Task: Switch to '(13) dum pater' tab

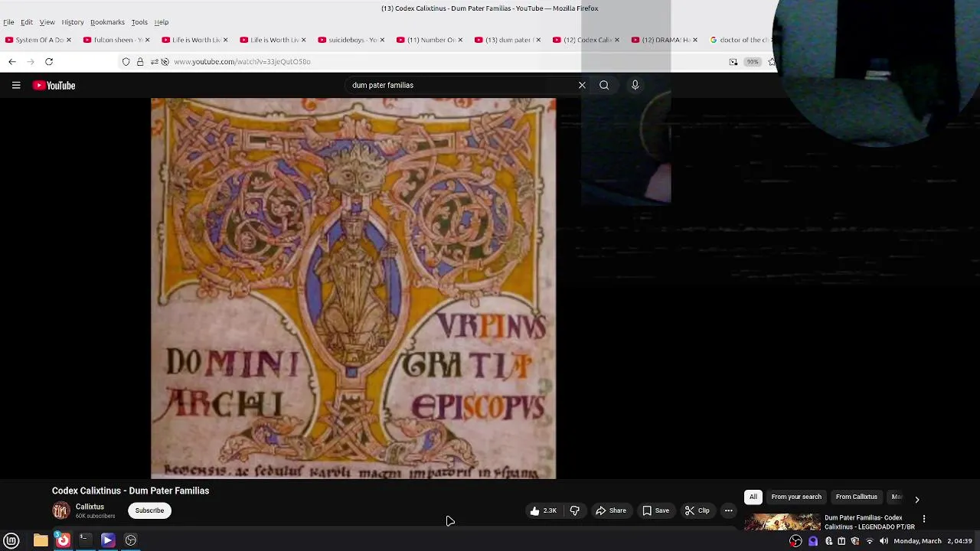Action: click(508, 40)
